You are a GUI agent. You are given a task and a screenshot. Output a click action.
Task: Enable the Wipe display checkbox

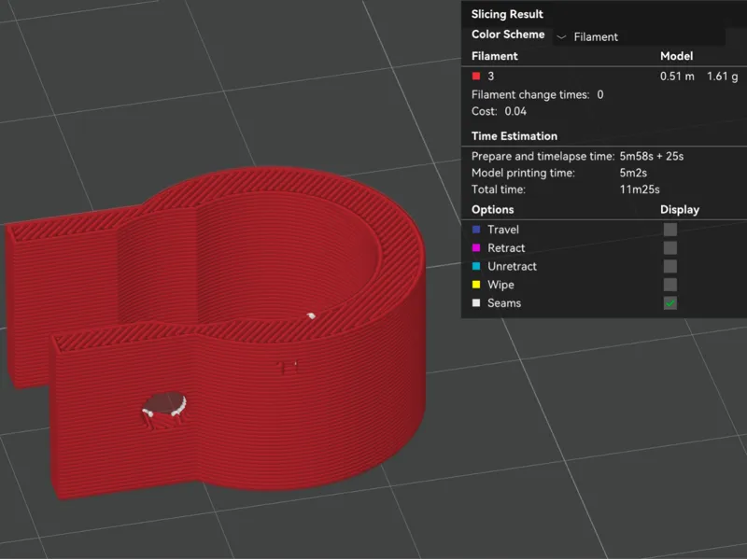(669, 285)
